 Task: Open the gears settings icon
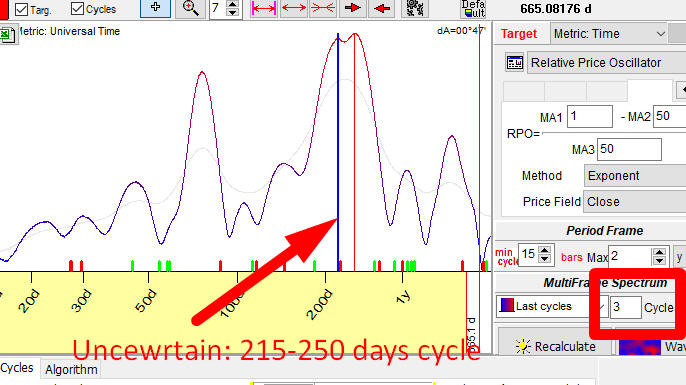414,8
